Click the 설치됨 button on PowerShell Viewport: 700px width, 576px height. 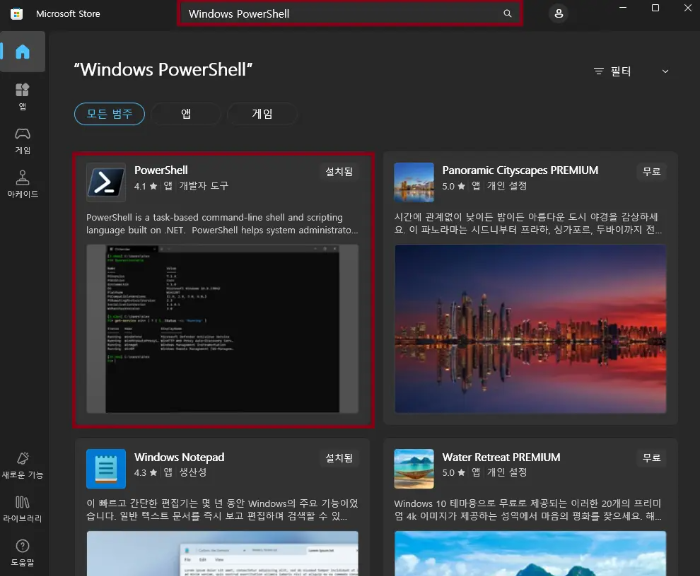[339, 171]
